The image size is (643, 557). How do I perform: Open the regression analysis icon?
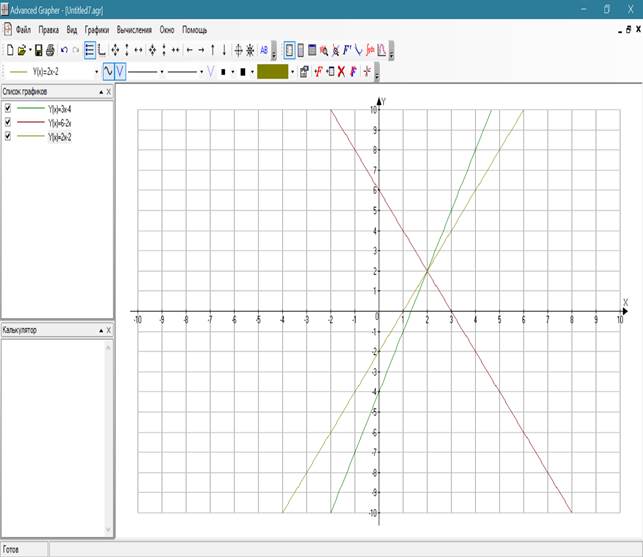coord(381,50)
